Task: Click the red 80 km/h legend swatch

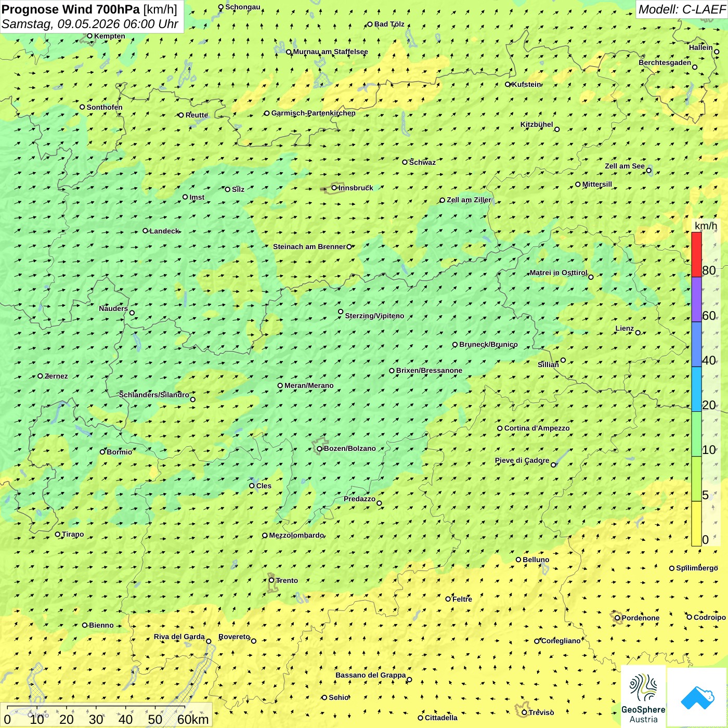Action: coord(696,254)
